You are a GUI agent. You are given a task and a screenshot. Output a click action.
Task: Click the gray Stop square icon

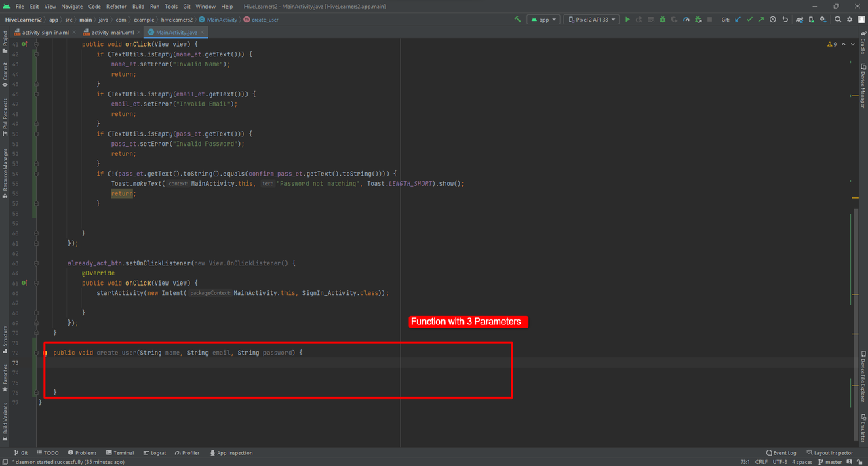point(709,20)
